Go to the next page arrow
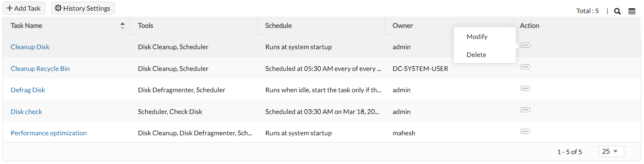 coord(631,152)
